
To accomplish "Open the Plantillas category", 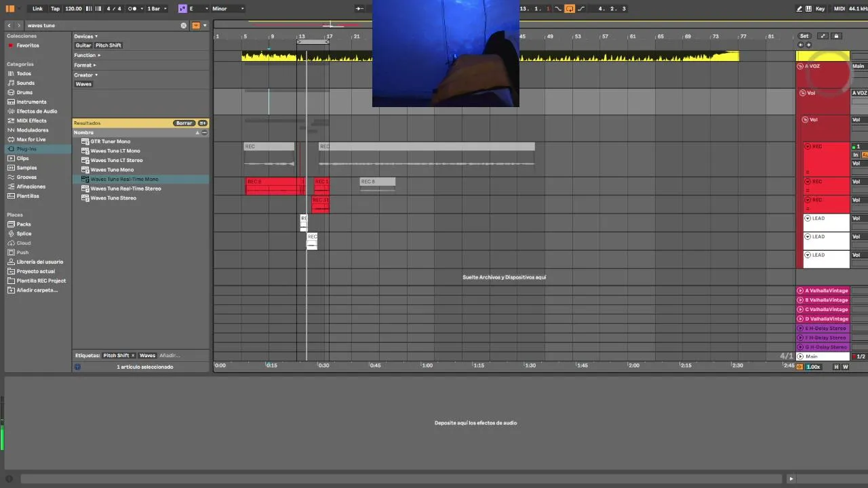I will click(28, 196).
